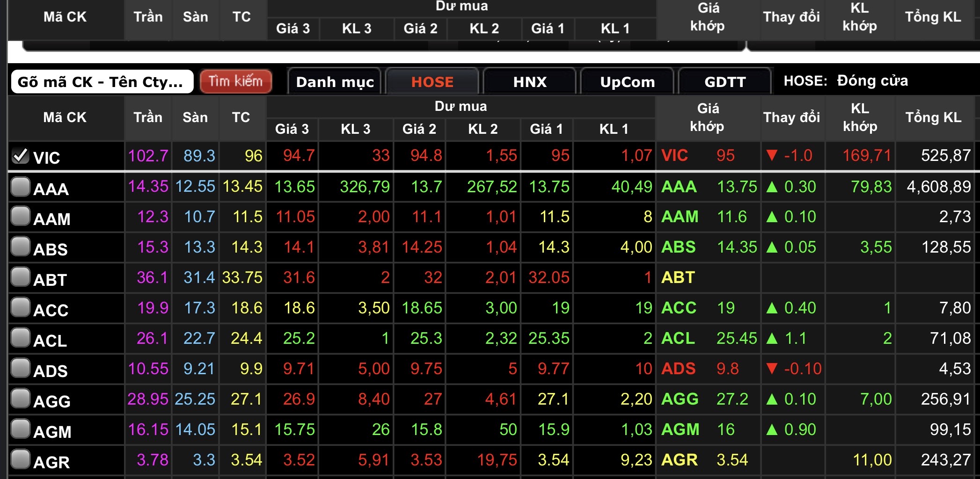Select the AGG ticker in Mã CK column
The image size is (980, 479).
(x=52, y=401)
